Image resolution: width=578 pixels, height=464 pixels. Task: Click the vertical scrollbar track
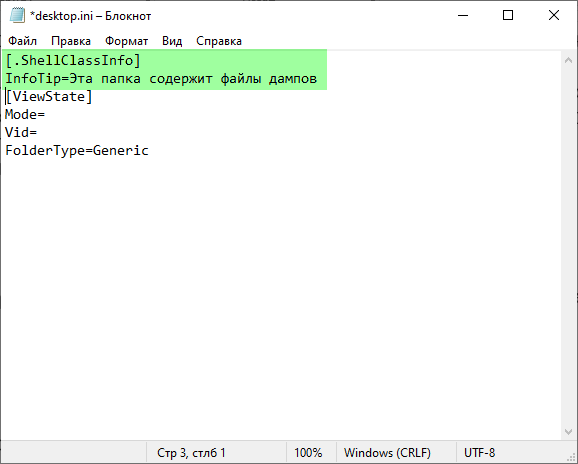point(568,245)
